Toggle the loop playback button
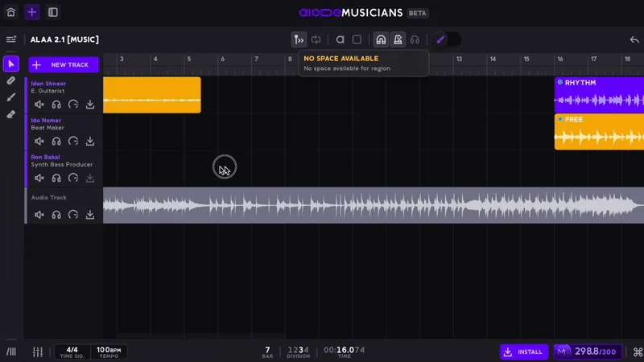 point(316,39)
